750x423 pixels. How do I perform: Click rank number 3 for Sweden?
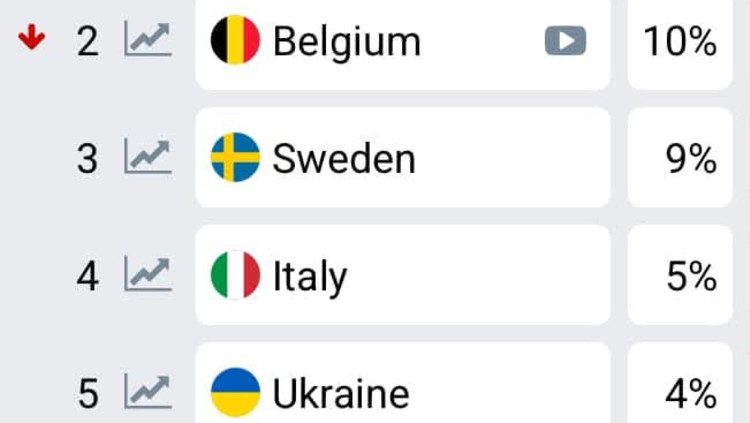tap(88, 159)
